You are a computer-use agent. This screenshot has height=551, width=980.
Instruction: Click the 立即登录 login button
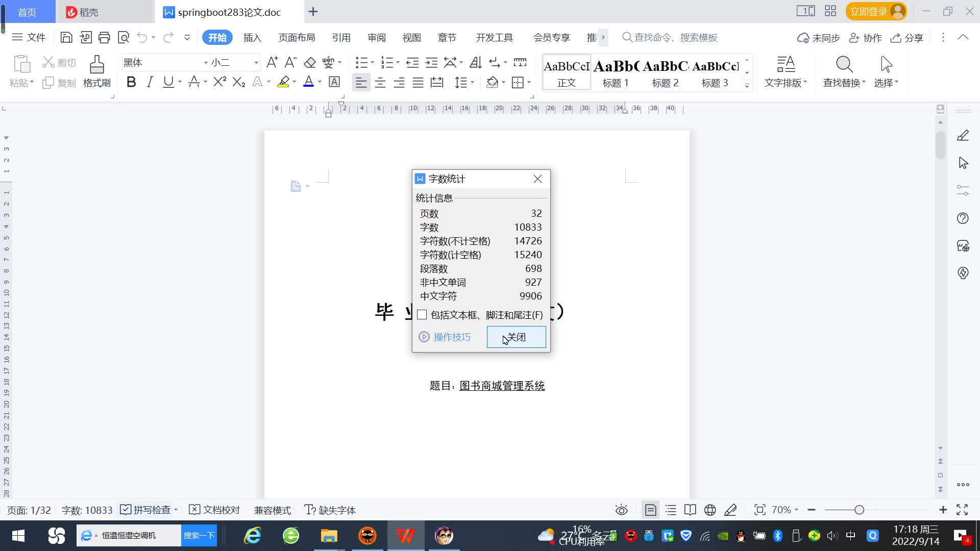tap(876, 11)
